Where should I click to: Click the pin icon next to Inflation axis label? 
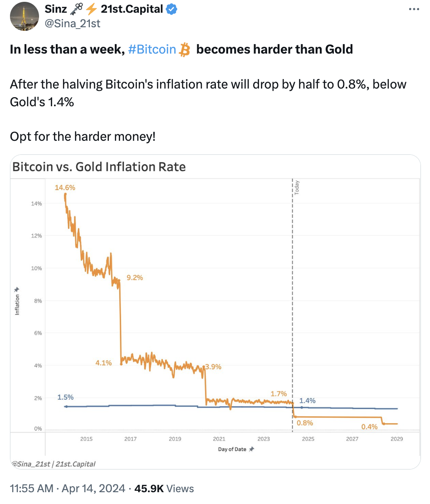click(17, 290)
